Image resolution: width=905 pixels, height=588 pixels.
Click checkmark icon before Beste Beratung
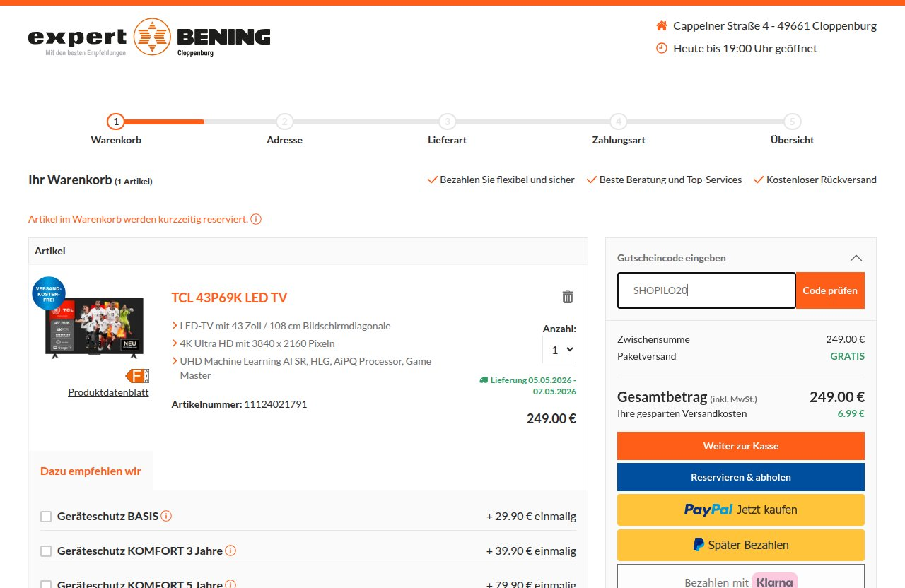point(592,180)
